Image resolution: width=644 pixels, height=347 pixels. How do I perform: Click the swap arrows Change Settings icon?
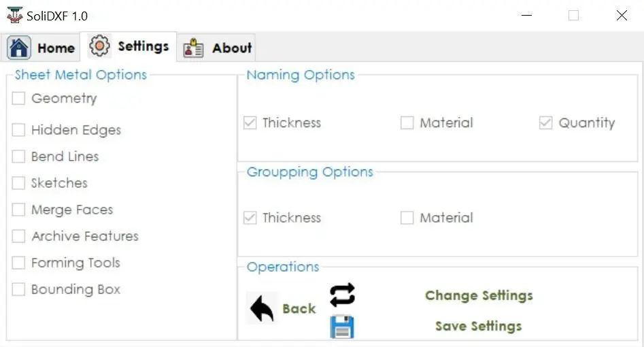point(342,295)
